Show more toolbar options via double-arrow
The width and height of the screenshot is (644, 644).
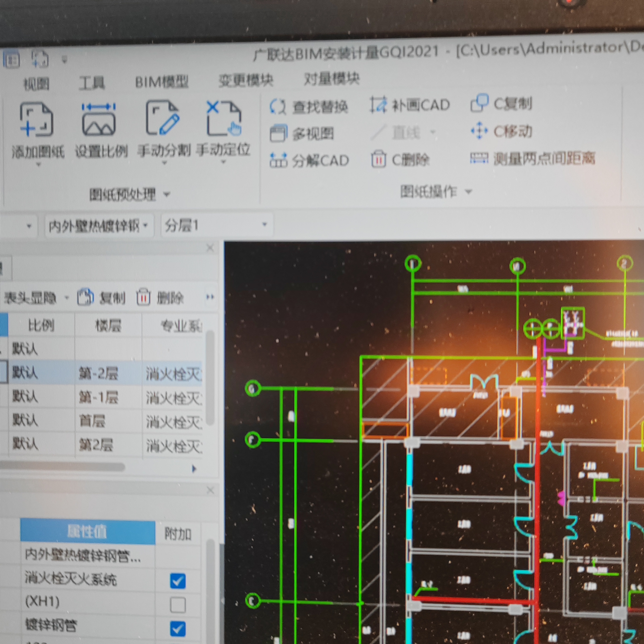210,297
